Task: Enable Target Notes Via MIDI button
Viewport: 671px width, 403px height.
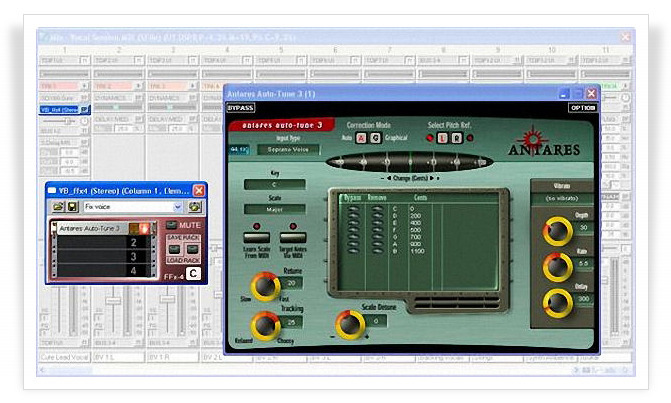Action: click(x=293, y=237)
